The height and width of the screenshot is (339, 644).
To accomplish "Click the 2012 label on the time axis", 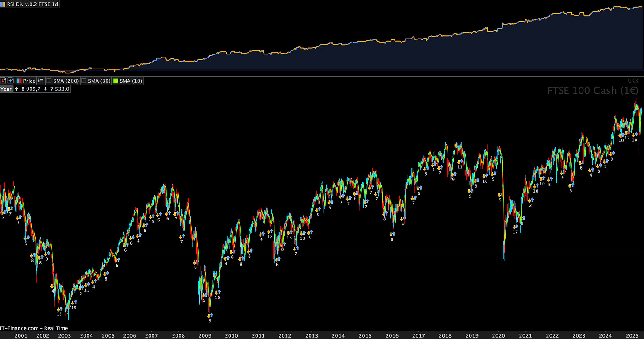I will (x=285, y=335).
